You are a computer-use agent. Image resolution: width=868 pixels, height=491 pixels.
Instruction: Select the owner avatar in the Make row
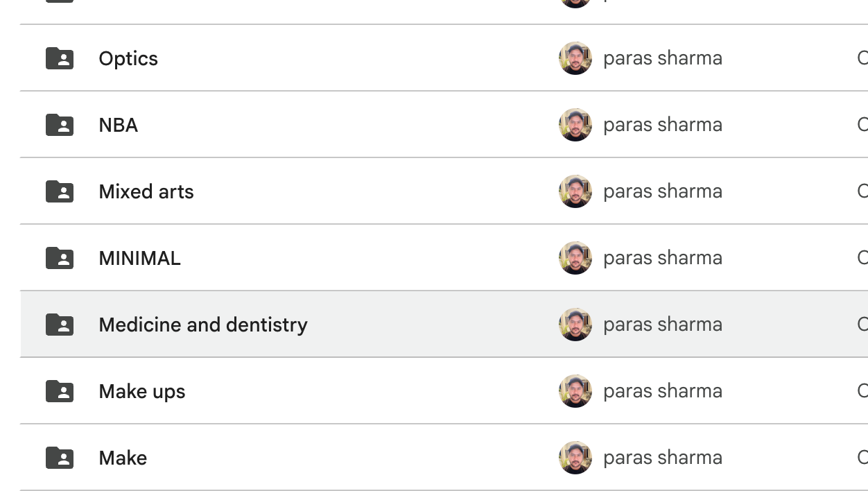[575, 458]
